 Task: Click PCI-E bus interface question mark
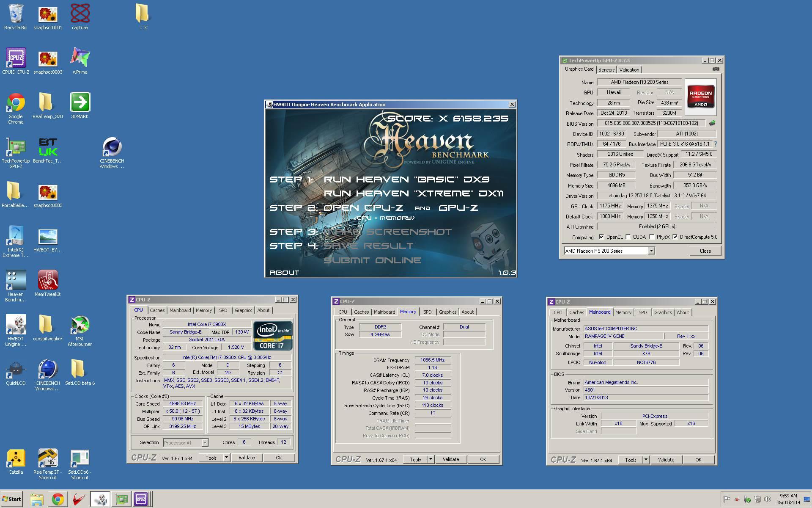[x=715, y=144]
